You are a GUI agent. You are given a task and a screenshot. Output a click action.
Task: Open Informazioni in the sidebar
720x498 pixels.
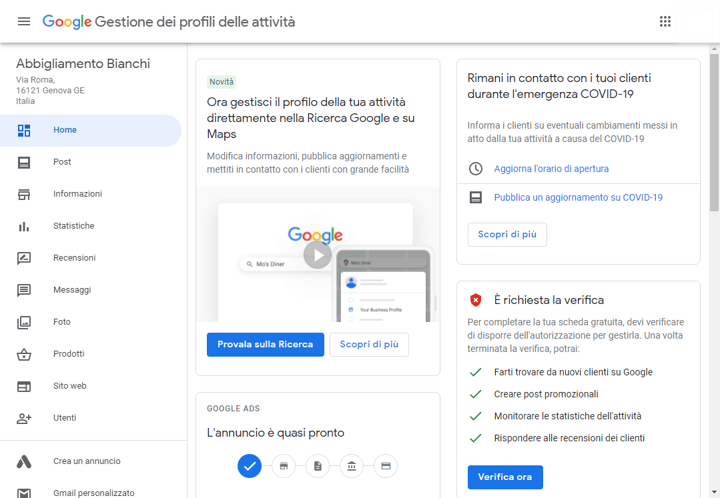90,194
